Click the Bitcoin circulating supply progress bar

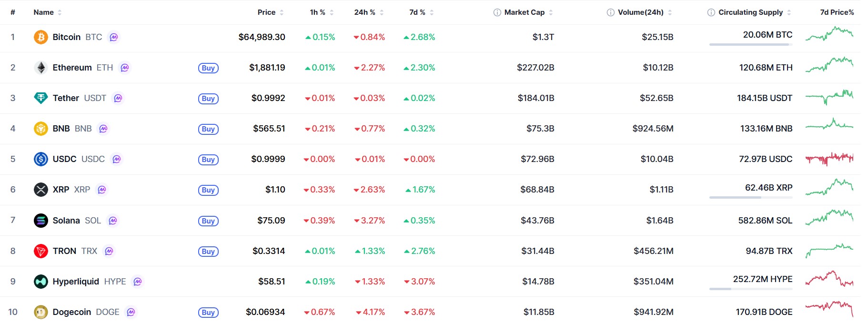point(751,45)
